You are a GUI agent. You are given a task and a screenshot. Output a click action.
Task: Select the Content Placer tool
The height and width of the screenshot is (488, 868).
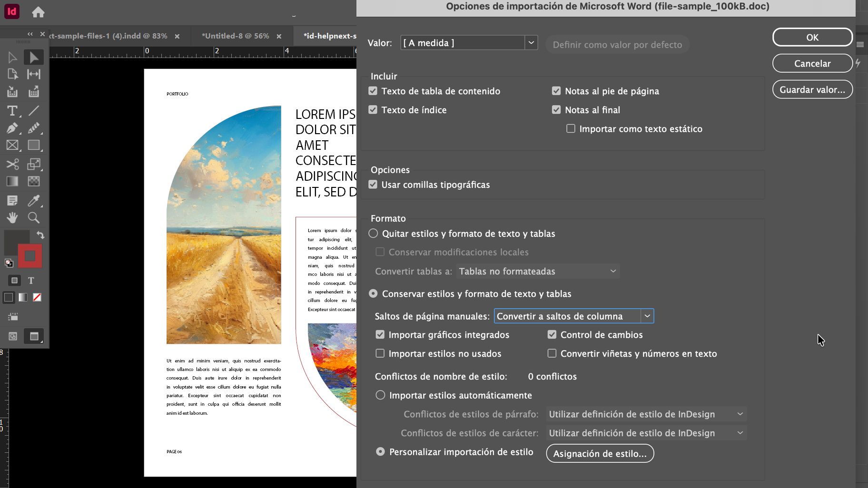(x=34, y=92)
